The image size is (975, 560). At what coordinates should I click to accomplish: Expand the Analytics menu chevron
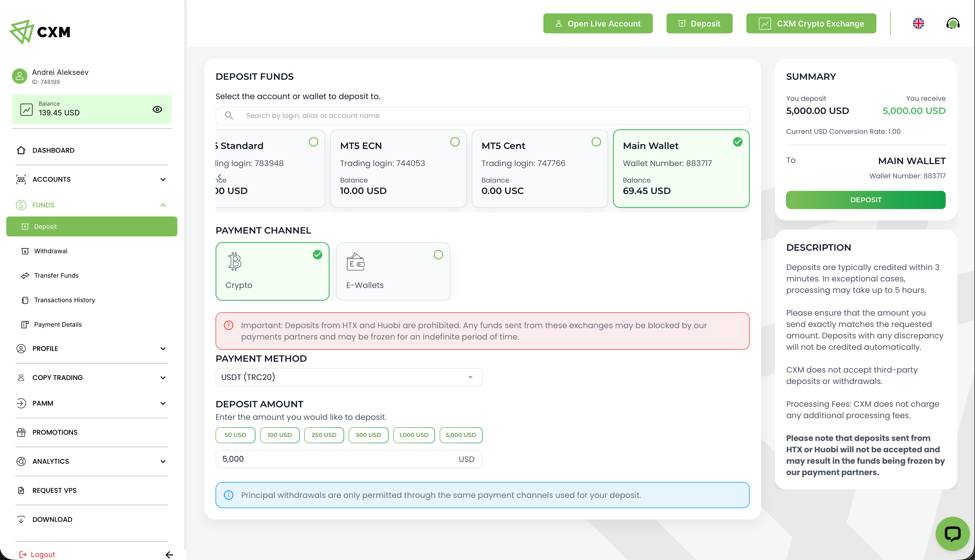(x=163, y=461)
